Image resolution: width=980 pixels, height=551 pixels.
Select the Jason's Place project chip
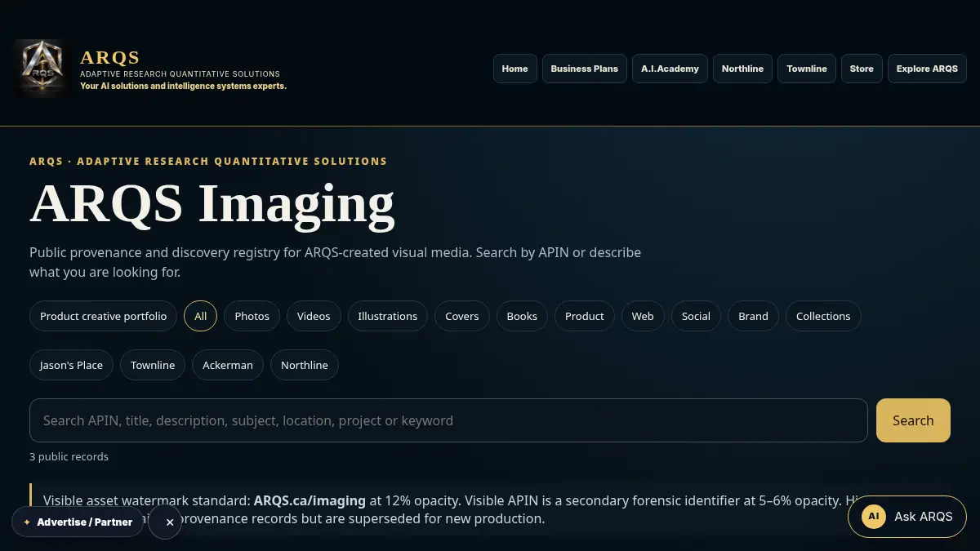click(x=71, y=365)
